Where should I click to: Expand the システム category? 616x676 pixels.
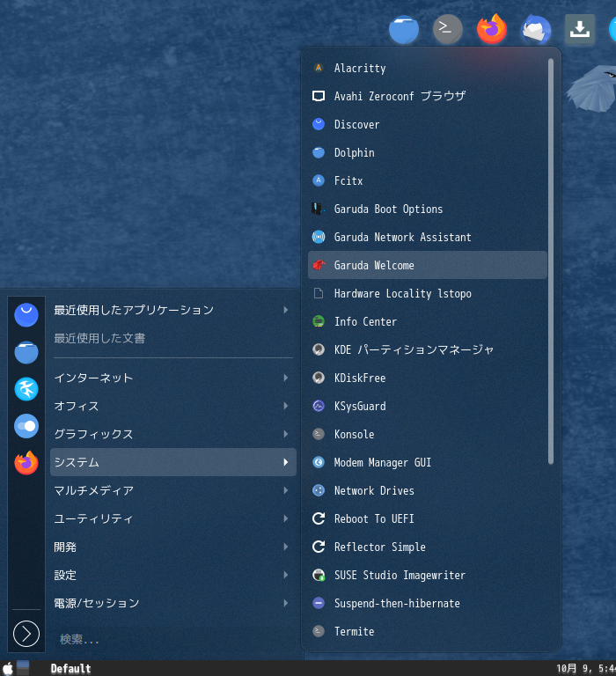172,462
